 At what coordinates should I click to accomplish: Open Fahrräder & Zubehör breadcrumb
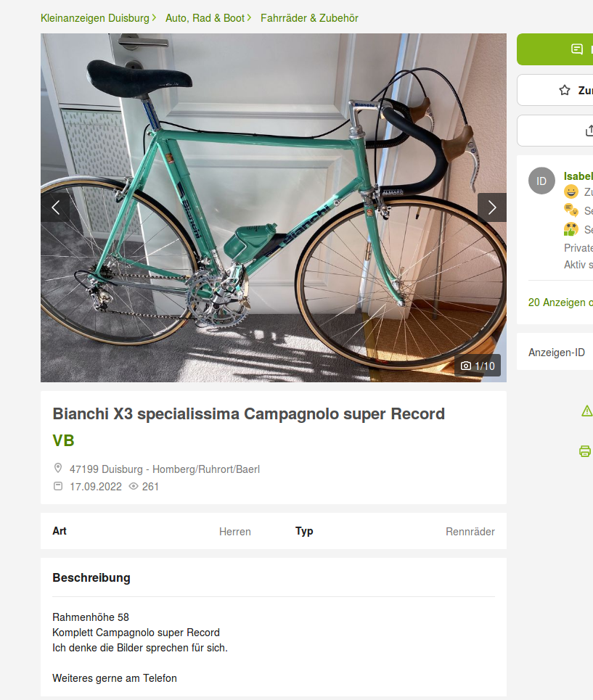point(309,18)
